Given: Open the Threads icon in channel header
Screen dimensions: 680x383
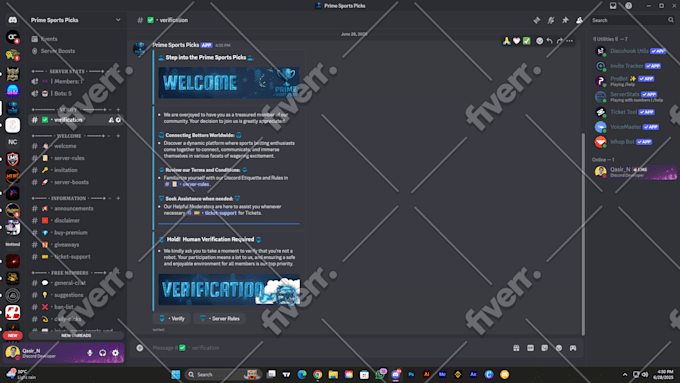Looking at the screenshot, I should 537,20.
